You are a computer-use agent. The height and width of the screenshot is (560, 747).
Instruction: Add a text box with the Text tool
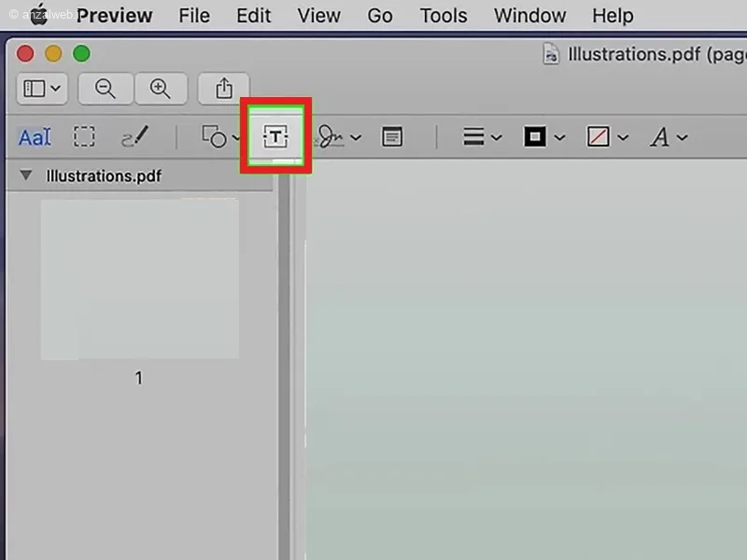coord(275,136)
